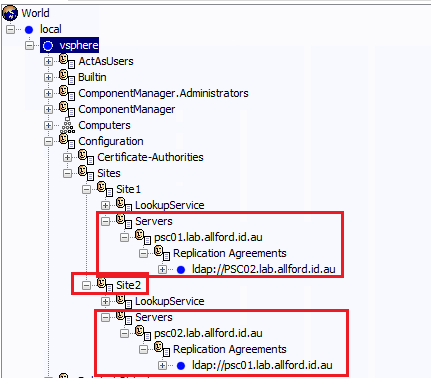Image resolution: width=431 pixels, height=378 pixels.
Task: Click the ActAsUsers entry icon
Action: [67, 61]
